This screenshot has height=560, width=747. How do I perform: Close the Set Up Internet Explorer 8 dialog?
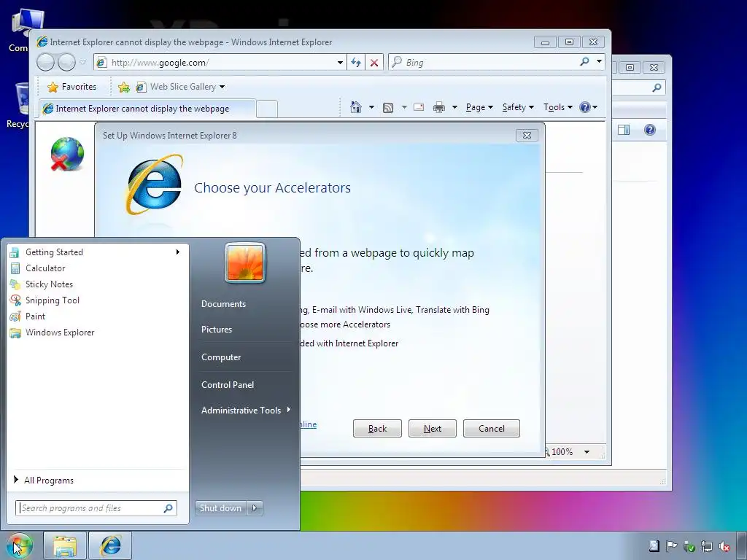click(527, 135)
